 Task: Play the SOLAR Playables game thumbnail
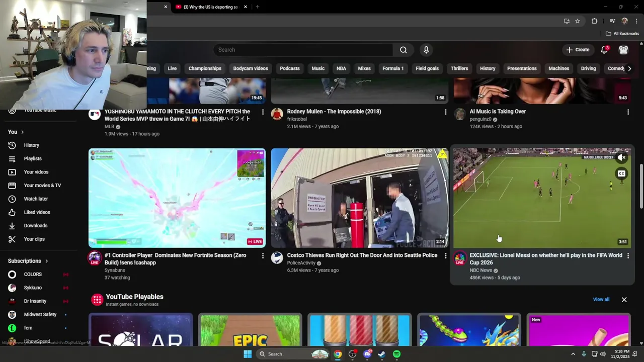point(140,330)
